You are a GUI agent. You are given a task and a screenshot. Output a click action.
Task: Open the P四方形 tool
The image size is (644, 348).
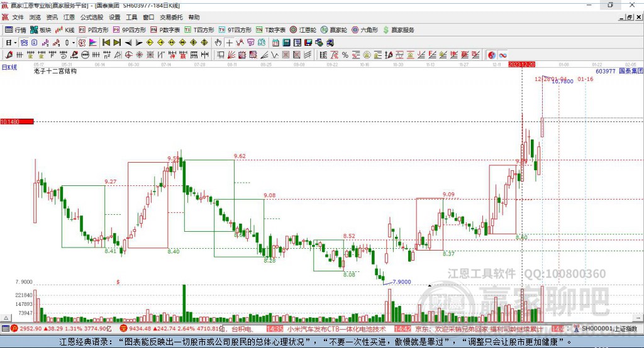[94, 30]
